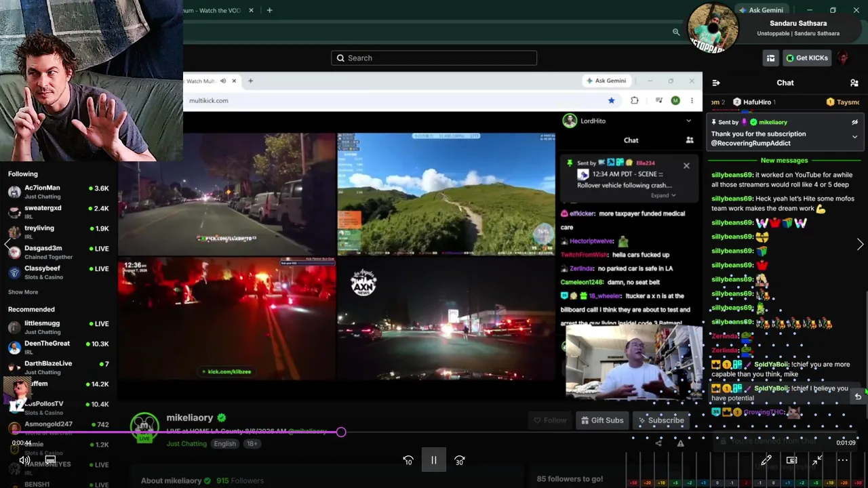Image resolution: width=868 pixels, height=488 pixels.
Task: Open a new tab in the inner multikick window
Action: point(250,81)
